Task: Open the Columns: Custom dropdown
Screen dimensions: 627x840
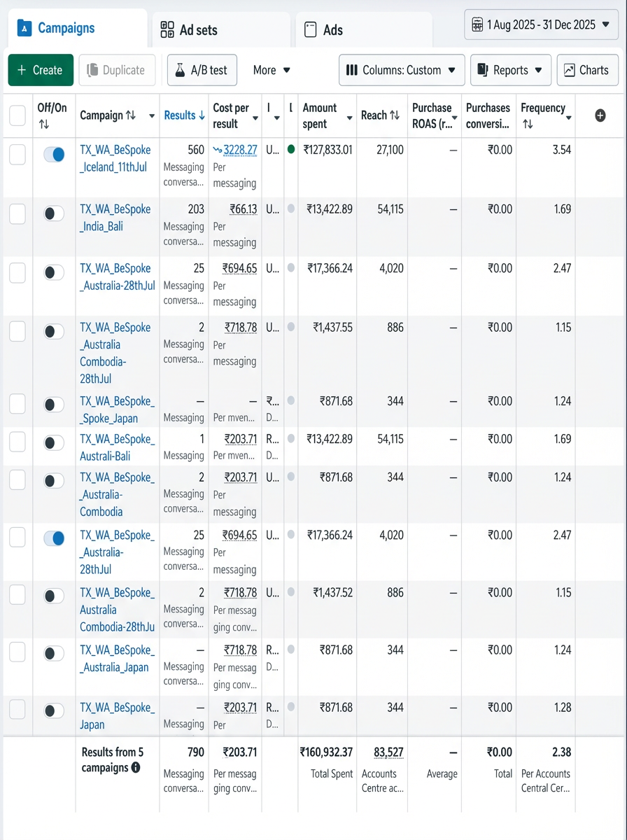Action: point(402,70)
